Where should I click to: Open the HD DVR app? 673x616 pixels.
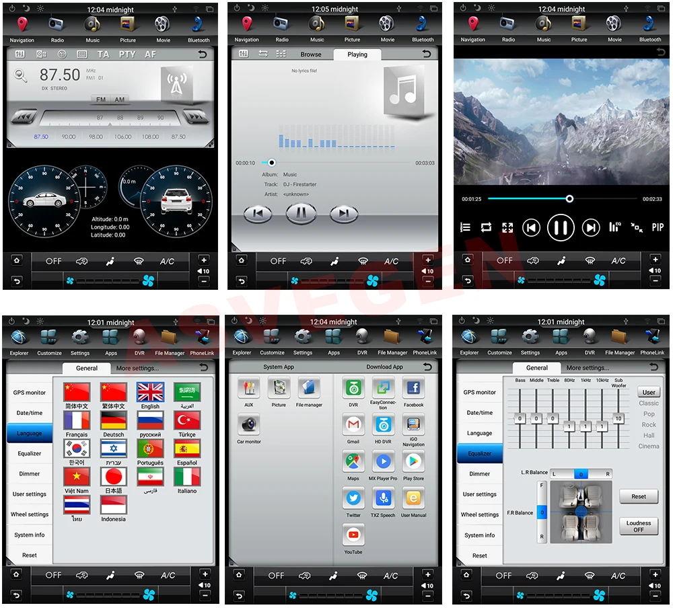tap(383, 428)
